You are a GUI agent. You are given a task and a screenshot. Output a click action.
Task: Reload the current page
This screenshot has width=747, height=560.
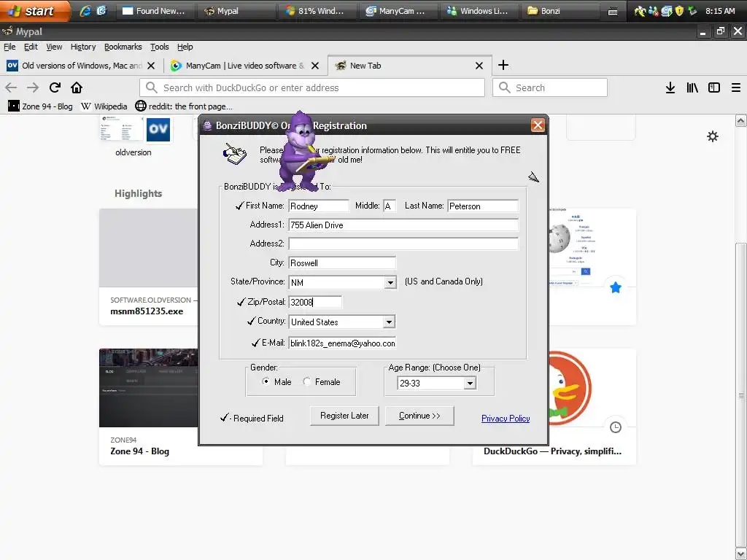[55, 87]
